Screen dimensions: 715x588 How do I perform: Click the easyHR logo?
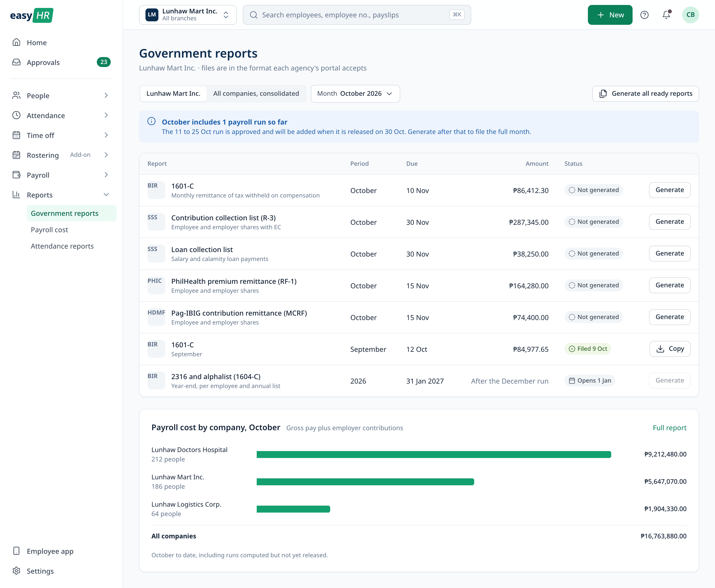pyautogui.click(x=32, y=15)
